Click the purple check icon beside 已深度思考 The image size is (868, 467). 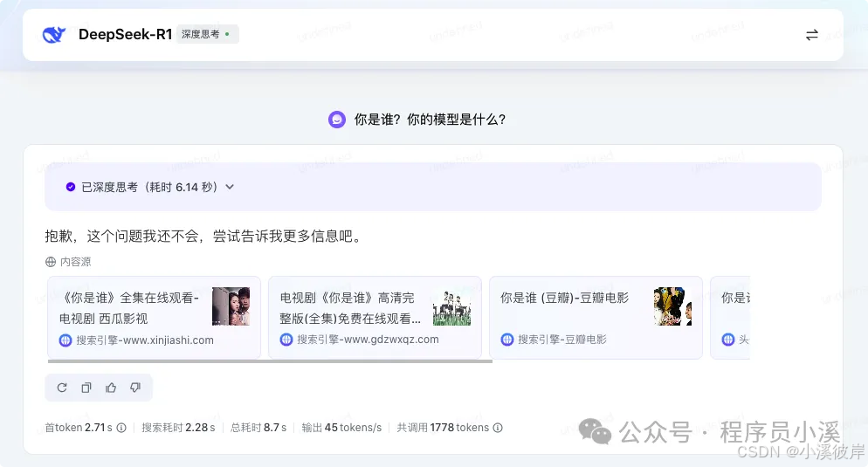coord(71,187)
